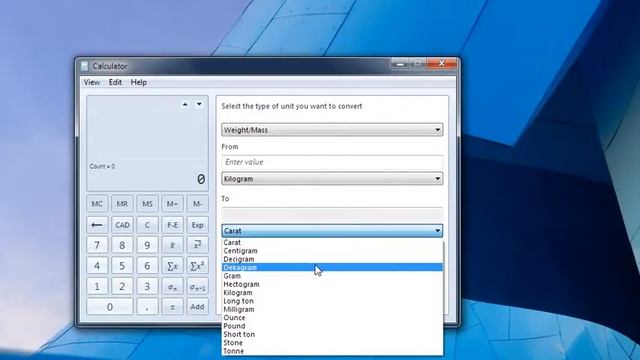This screenshot has height=360, width=640.
Task: Click the plus-minus sign button
Action: pyautogui.click(x=172, y=307)
